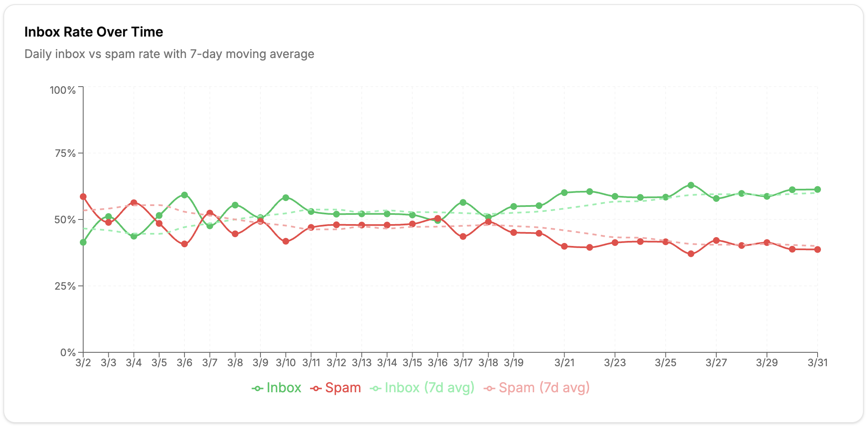The width and height of the screenshot is (868, 428).
Task: Click the Spam data point on 3/6
Action: coord(184,244)
